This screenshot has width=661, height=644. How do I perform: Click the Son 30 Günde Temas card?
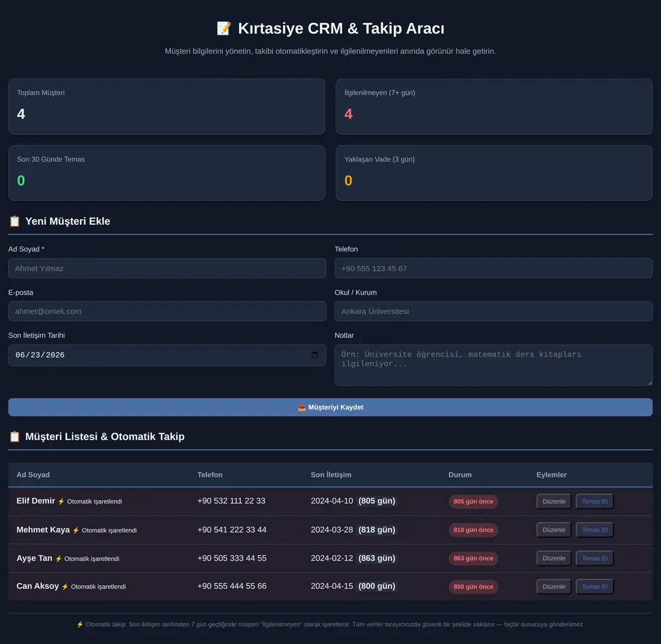pos(167,173)
